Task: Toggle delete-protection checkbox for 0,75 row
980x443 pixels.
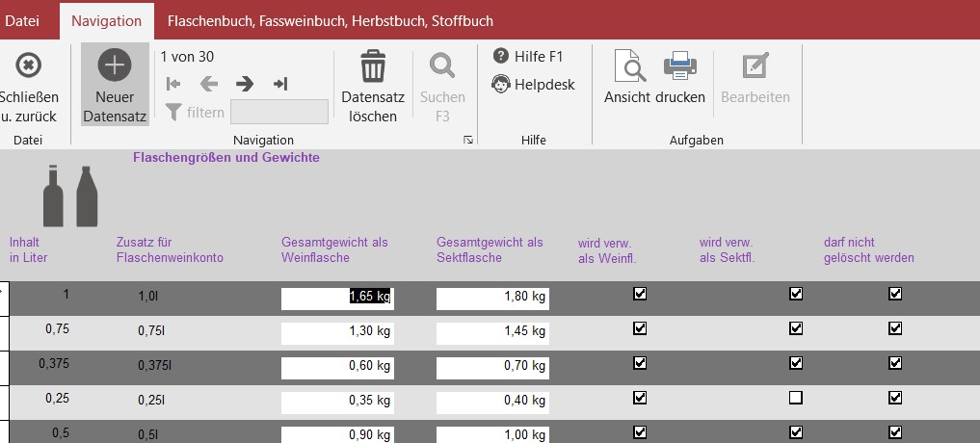Action: (x=895, y=328)
